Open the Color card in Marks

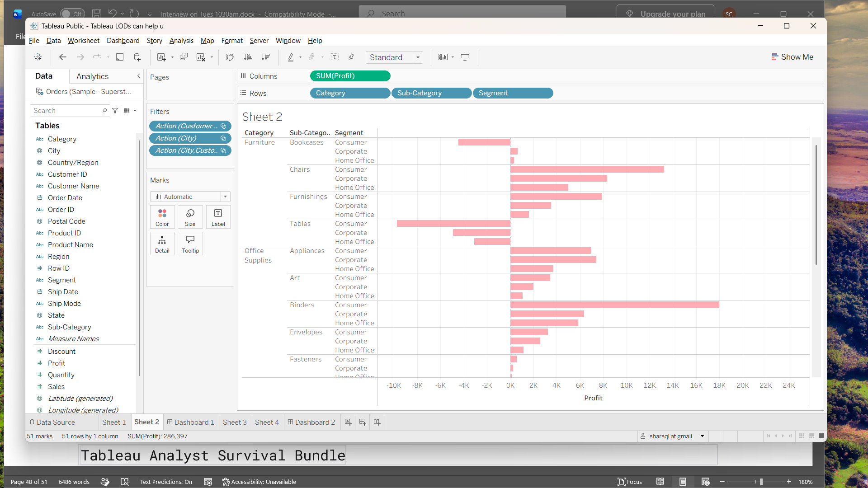(x=162, y=217)
